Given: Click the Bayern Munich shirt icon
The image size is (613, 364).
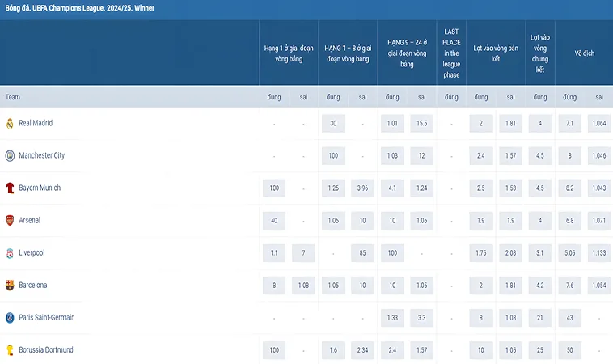Looking at the screenshot, I should [10, 188].
